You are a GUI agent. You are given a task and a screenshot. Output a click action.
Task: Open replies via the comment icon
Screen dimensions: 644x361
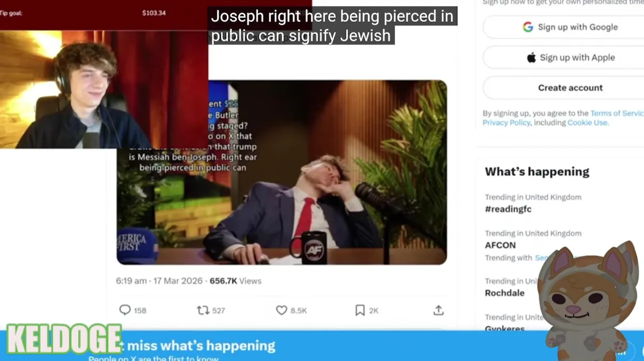point(125,310)
